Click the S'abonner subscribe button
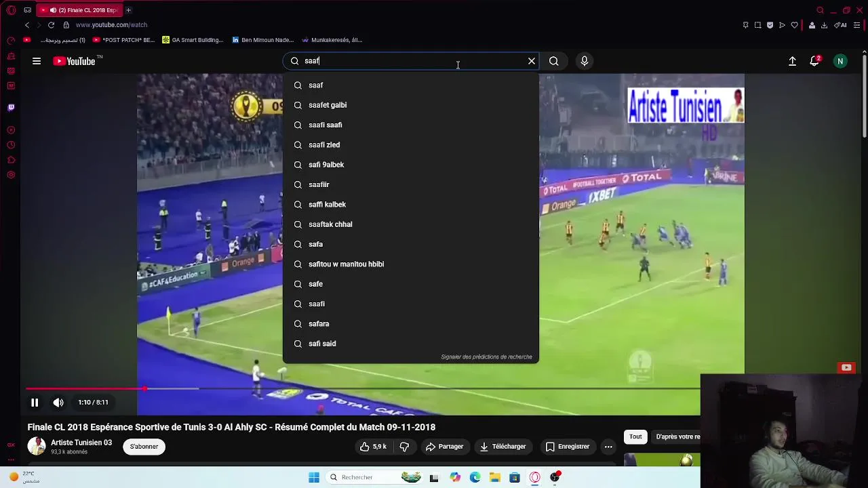Viewport: 868px width, 488px height. tap(144, 447)
